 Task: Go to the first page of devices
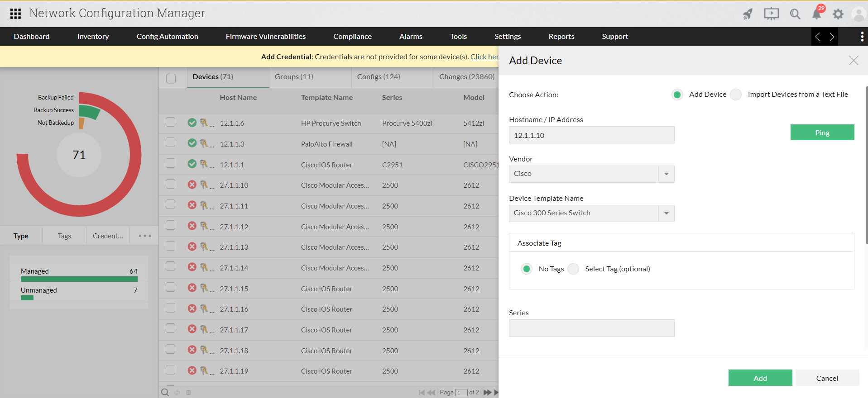422,393
